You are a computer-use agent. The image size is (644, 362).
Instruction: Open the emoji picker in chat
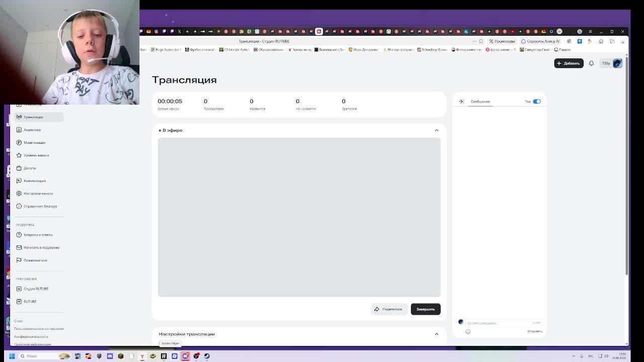point(468,331)
